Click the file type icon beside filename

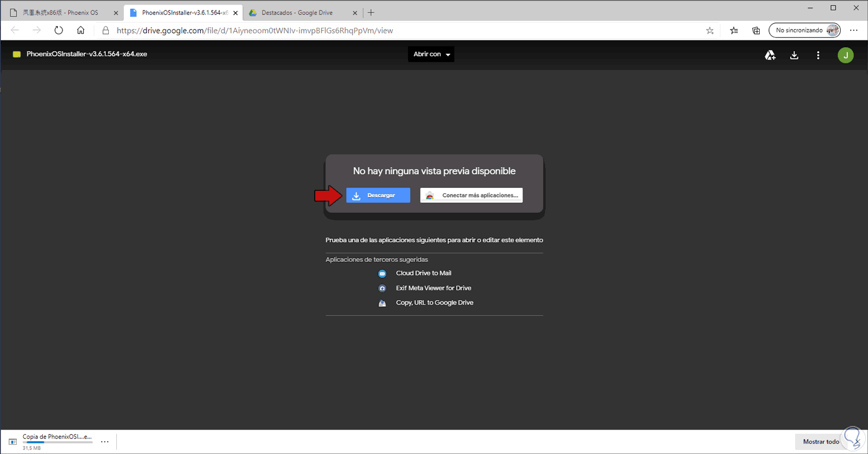pyautogui.click(x=17, y=54)
